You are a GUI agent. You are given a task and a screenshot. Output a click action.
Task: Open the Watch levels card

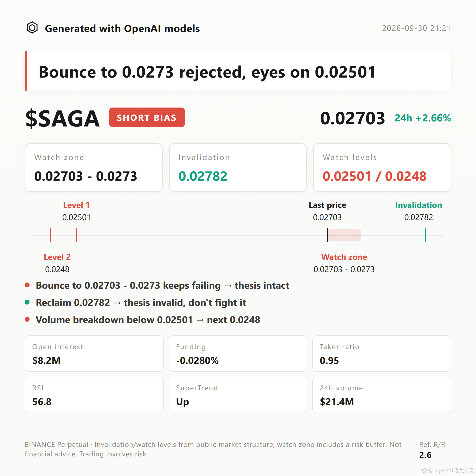click(382, 167)
